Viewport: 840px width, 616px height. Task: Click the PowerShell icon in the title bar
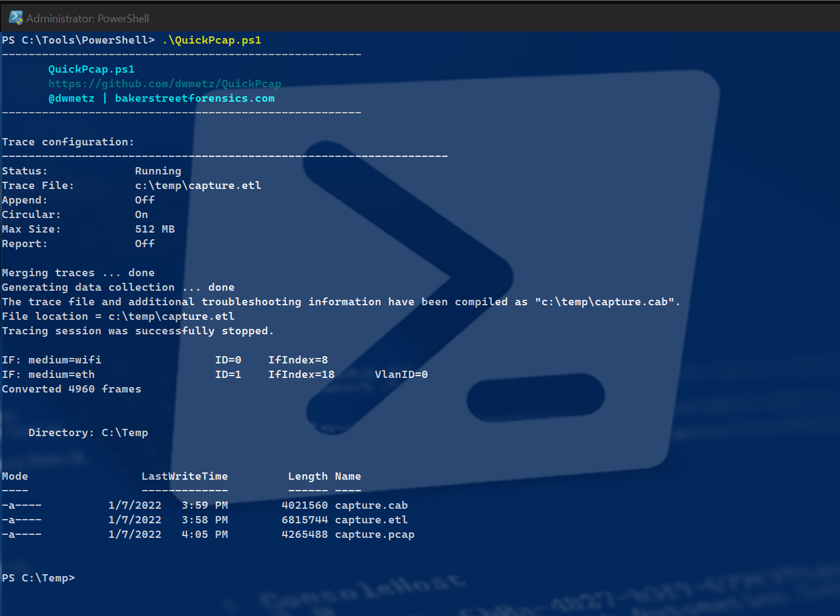click(x=16, y=18)
